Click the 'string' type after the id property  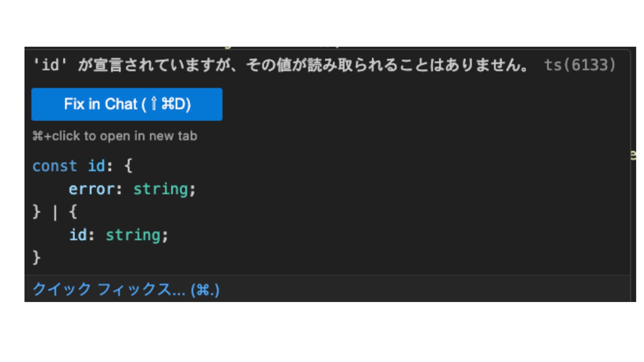133,235
